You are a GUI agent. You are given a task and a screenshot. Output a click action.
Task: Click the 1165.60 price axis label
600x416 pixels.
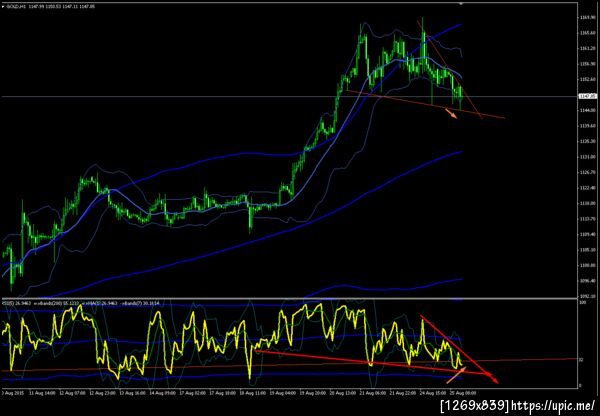586,33
